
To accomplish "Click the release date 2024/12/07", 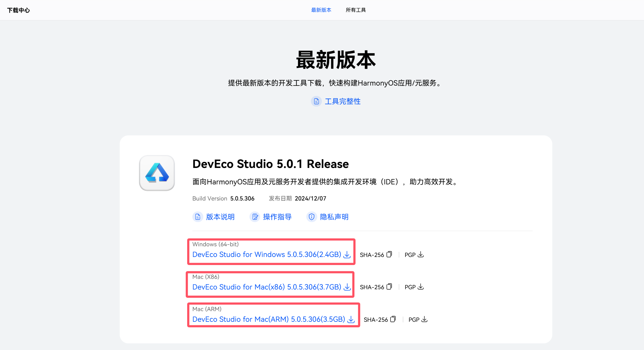I will click(x=310, y=198).
